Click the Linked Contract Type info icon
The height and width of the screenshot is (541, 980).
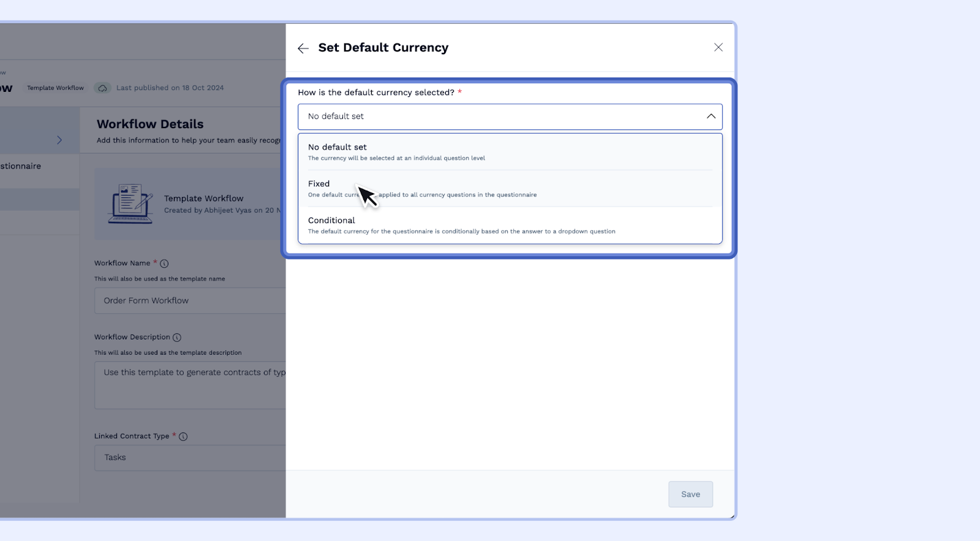click(x=183, y=437)
